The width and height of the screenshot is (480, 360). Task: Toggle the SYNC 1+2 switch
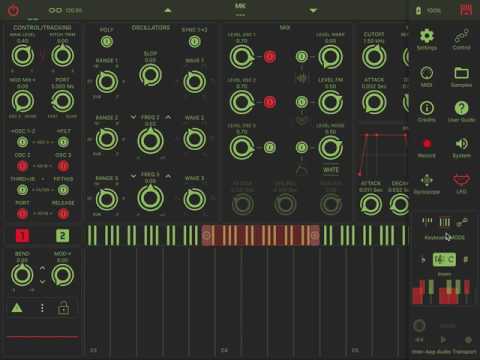tap(194, 42)
